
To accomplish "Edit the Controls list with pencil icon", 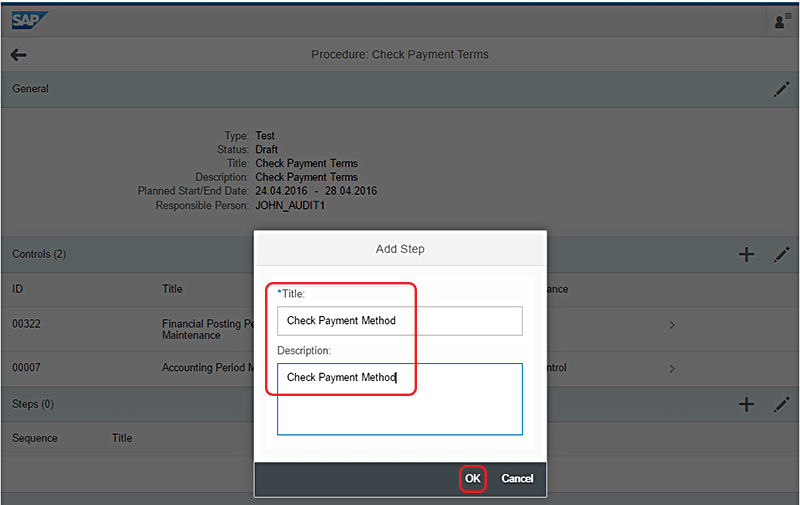I will click(x=781, y=254).
